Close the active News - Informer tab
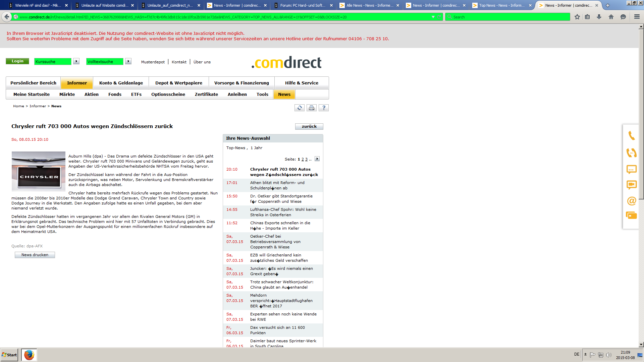 pyautogui.click(x=597, y=5)
